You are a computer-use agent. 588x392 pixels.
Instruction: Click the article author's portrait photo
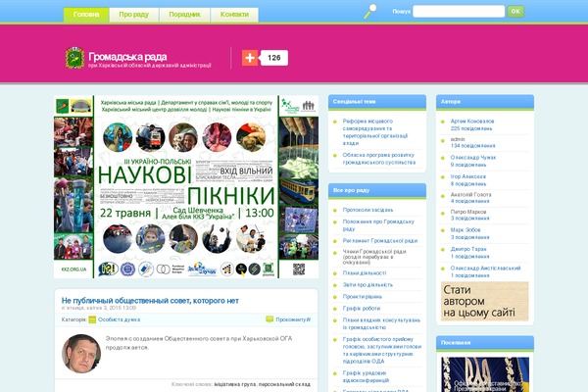(81, 354)
